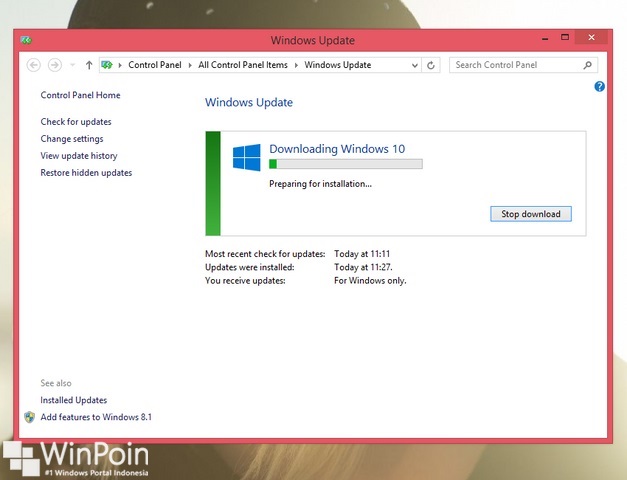Click Downloading Windows 10 heading
The image size is (627, 480).
tap(337, 149)
